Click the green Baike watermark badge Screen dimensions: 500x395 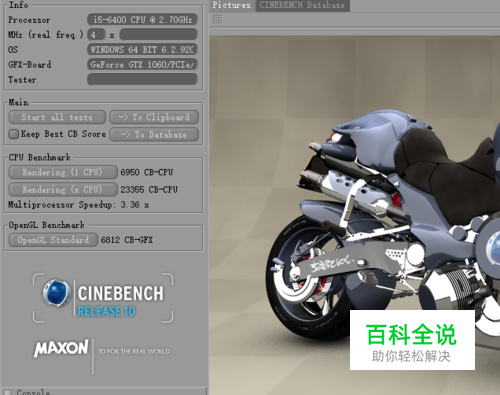tap(412, 340)
